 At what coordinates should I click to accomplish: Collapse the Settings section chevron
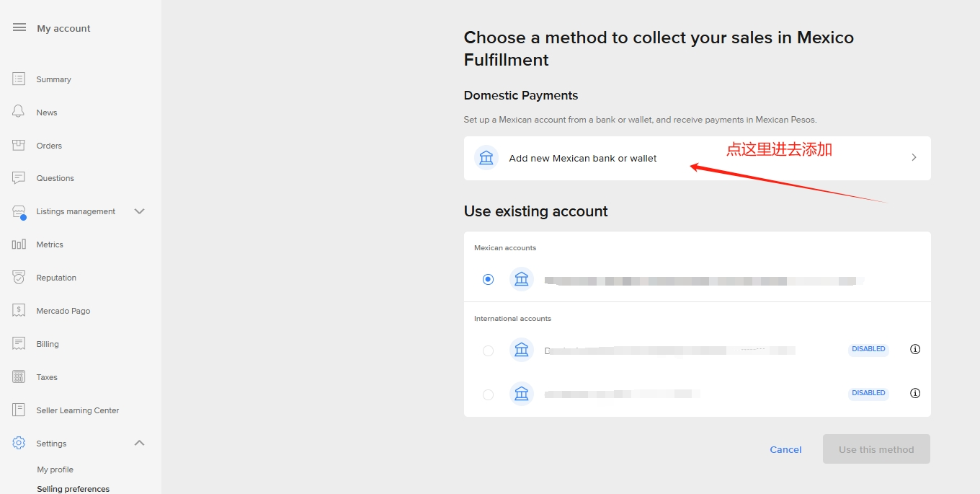(x=140, y=443)
